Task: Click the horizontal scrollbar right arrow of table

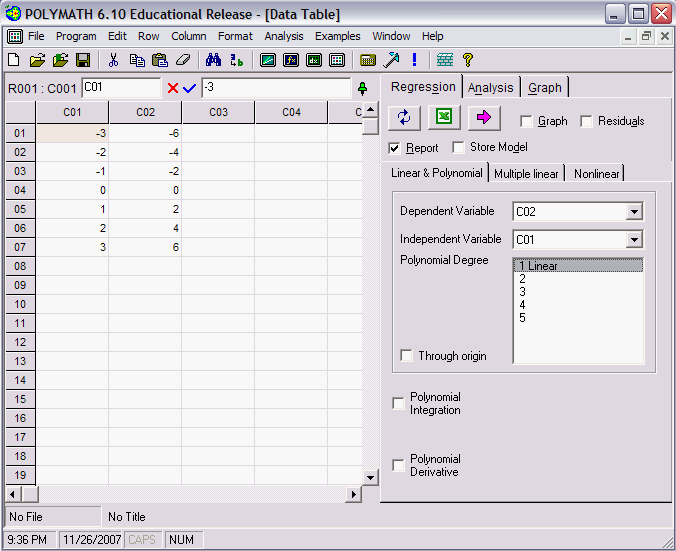Action: click(x=354, y=494)
